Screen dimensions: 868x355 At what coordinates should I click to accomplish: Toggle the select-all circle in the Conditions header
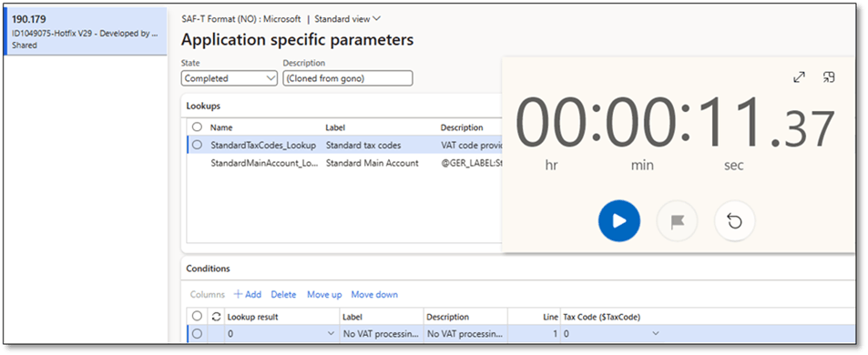[197, 317]
